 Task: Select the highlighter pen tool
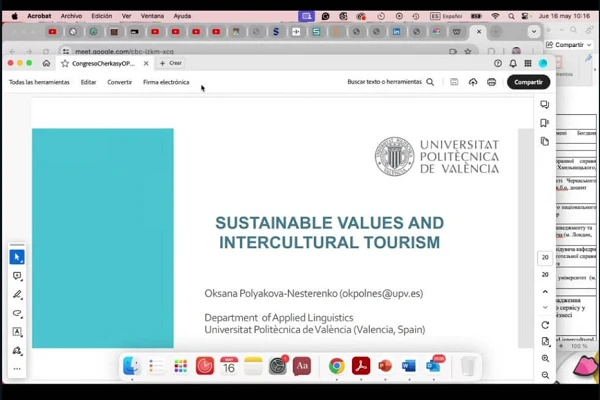17,295
